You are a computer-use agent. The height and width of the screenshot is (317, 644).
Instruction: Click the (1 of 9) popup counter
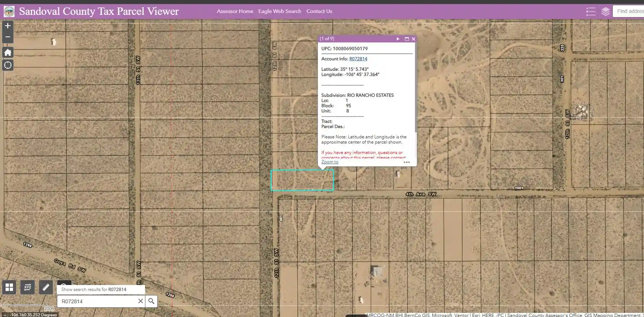327,39
